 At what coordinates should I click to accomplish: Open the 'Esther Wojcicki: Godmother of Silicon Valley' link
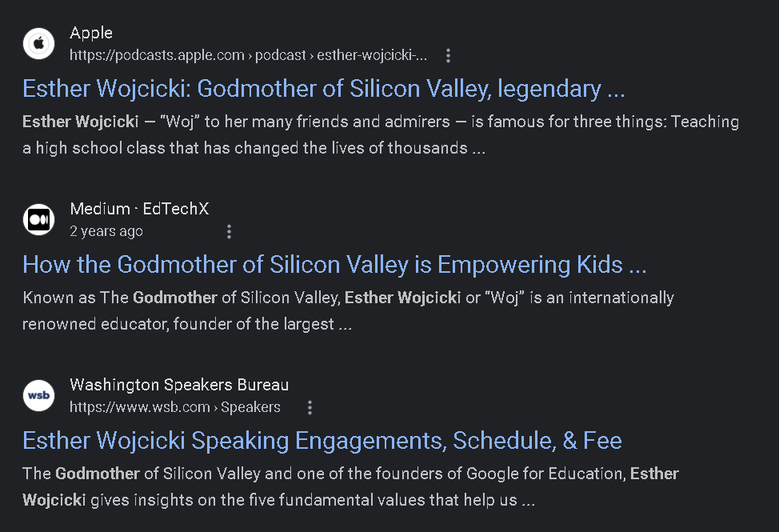click(323, 89)
